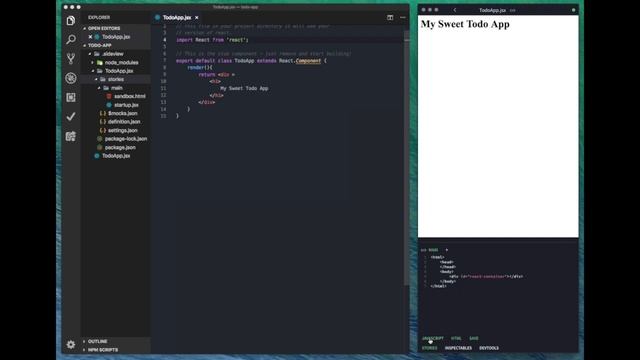Switch to the TodoApp.jsx editor tab
The width and height of the screenshot is (640, 360).
click(x=177, y=18)
